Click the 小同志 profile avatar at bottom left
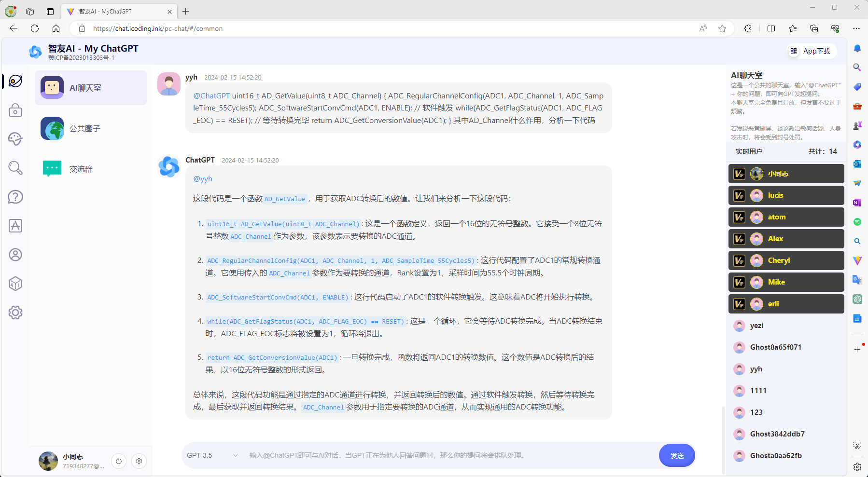The image size is (868, 477). 48,461
